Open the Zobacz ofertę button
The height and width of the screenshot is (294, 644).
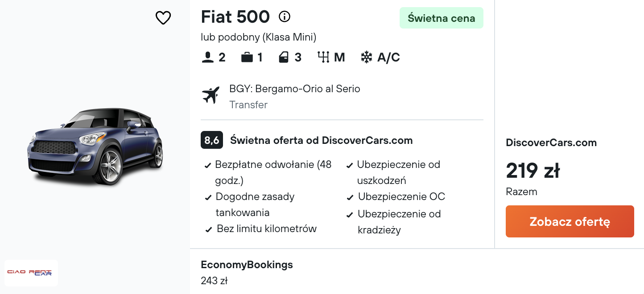[x=570, y=221]
